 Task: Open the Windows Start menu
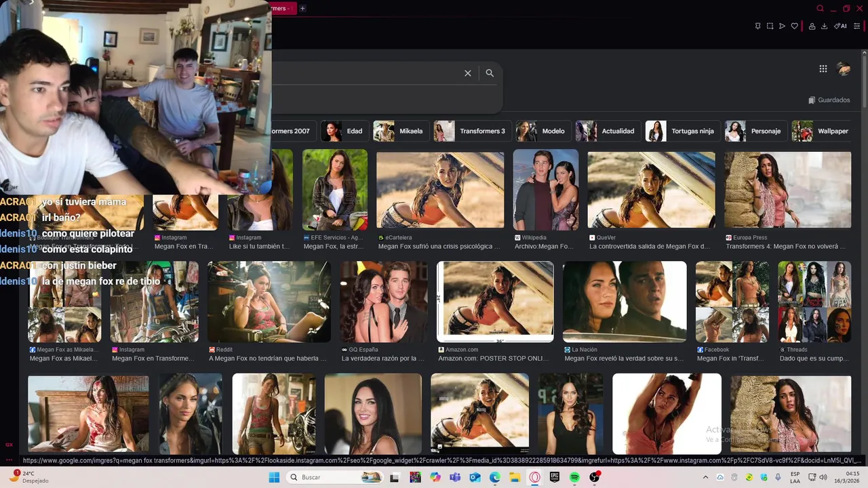pyautogui.click(x=274, y=477)
